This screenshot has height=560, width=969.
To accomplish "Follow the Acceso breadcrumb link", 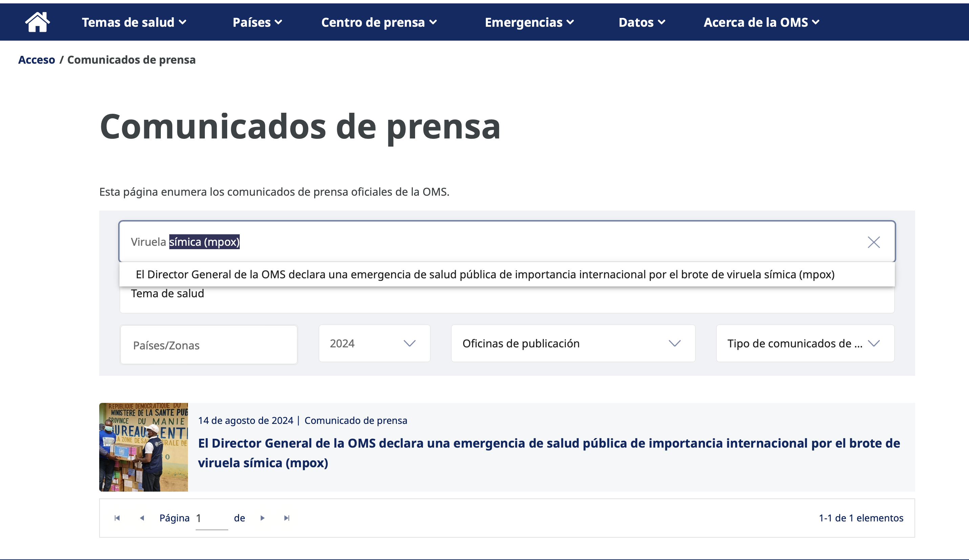I will click(37, 60).
